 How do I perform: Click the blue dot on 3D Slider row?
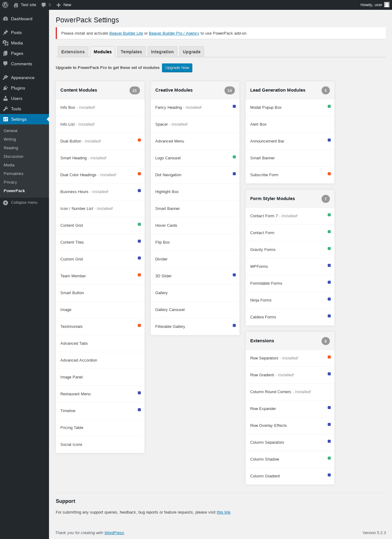pyautogui.click(x=234, y=275)
